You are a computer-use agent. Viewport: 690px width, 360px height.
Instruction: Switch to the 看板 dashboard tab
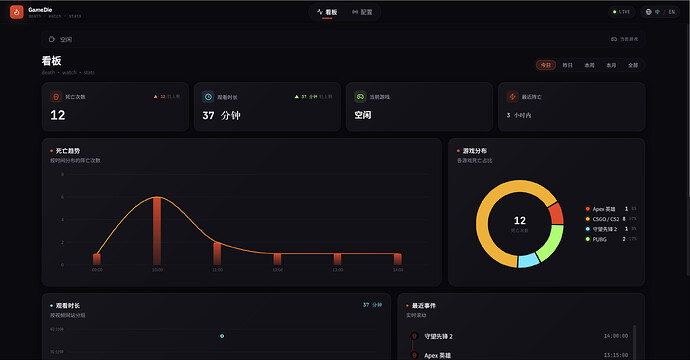(327, 12)
